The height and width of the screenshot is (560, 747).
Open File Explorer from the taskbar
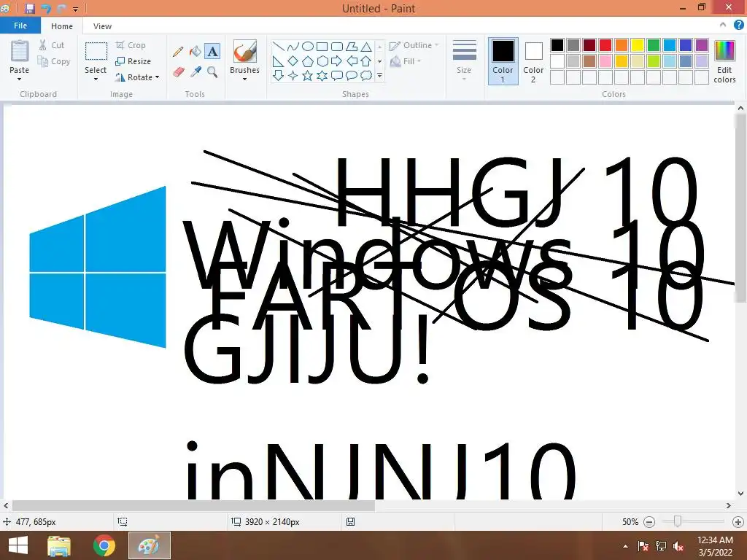point(60,545)
